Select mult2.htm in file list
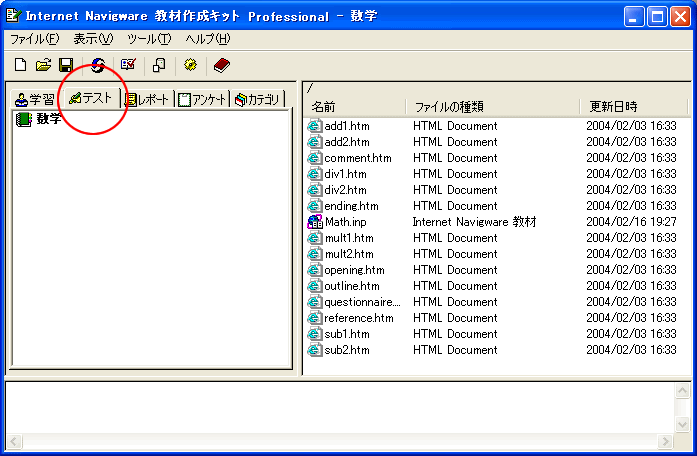 (349, 254)
